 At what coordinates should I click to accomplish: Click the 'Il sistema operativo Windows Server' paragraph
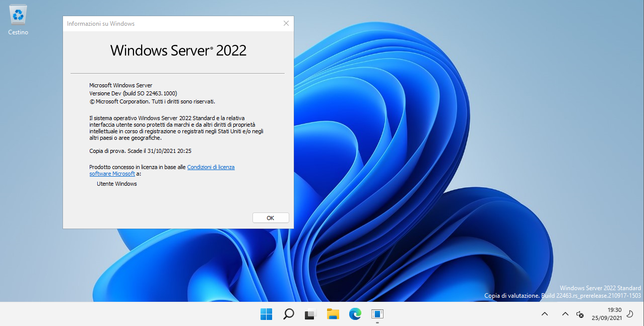(x=176, y=128)
